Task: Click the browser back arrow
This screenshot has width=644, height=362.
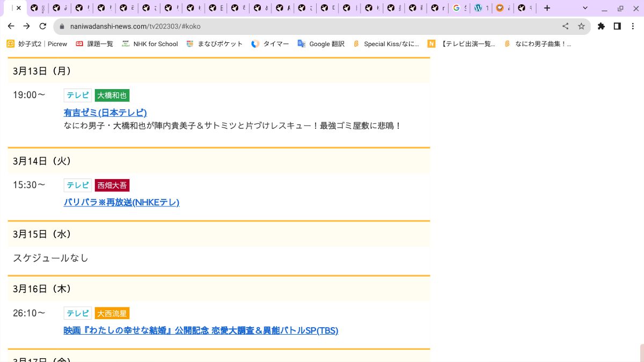Action: click(11, 26)
